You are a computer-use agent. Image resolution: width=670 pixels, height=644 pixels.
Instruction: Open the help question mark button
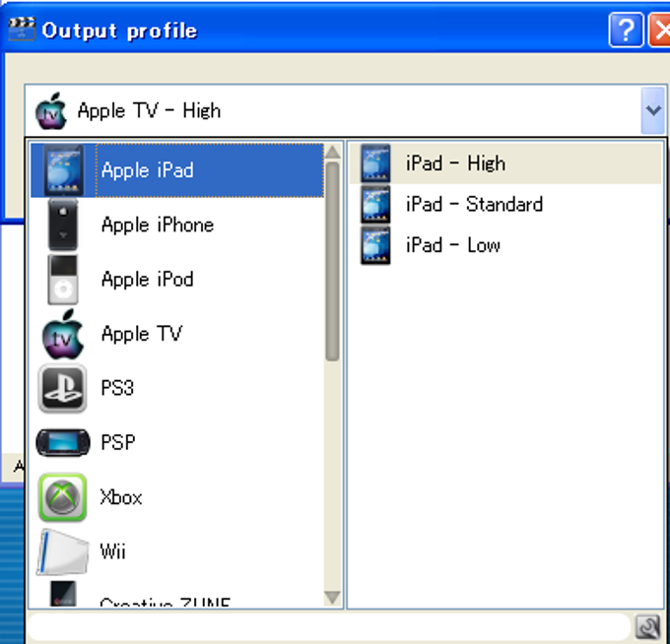[x=626, y=30]
